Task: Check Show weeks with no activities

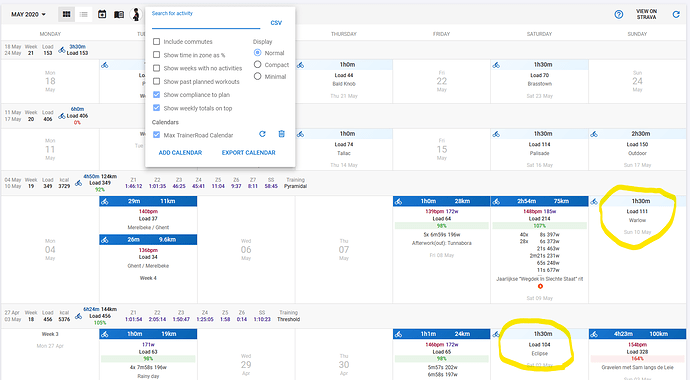Action: pyautogui.click(x=156, y=68)
